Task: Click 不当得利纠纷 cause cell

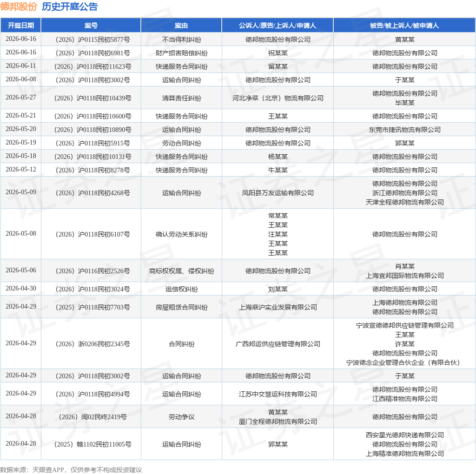Action: click(181, 39)
